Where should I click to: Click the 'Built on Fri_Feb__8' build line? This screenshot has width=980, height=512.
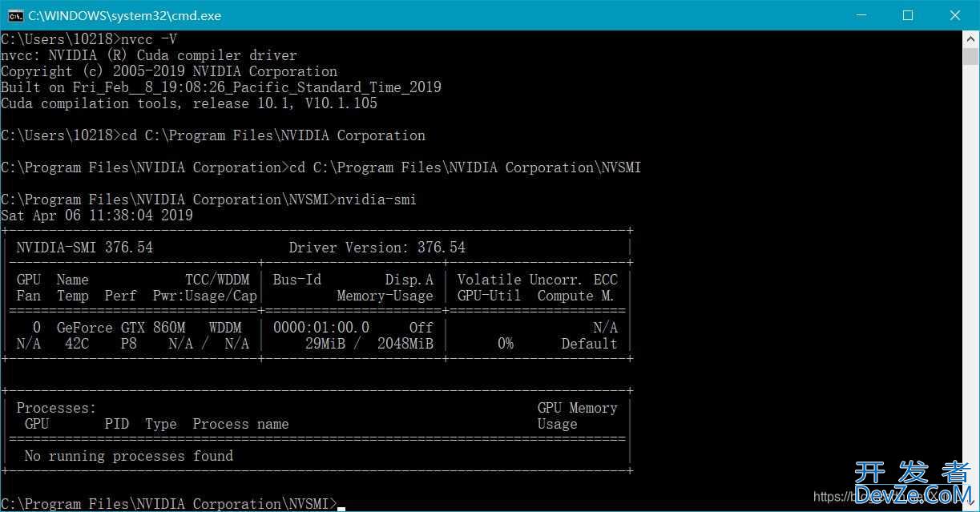click(221, 87)
